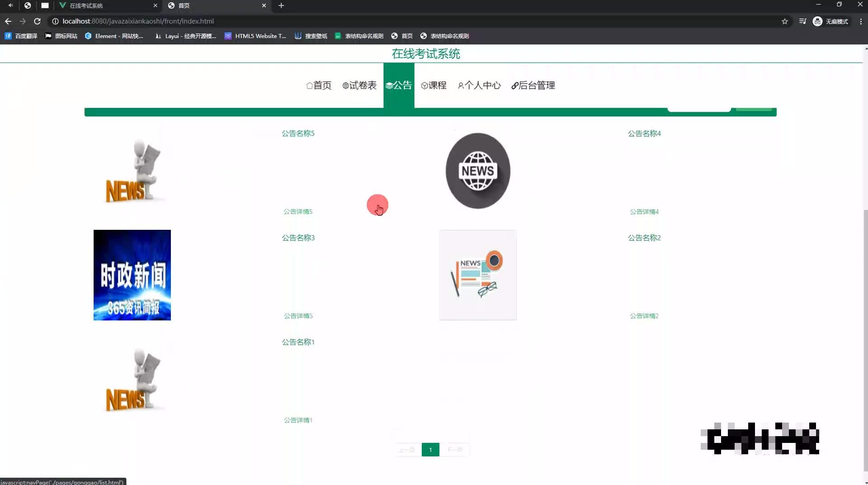Select the 首页 home icon in navigation
The image size is (868, 485).
(309, 86)
